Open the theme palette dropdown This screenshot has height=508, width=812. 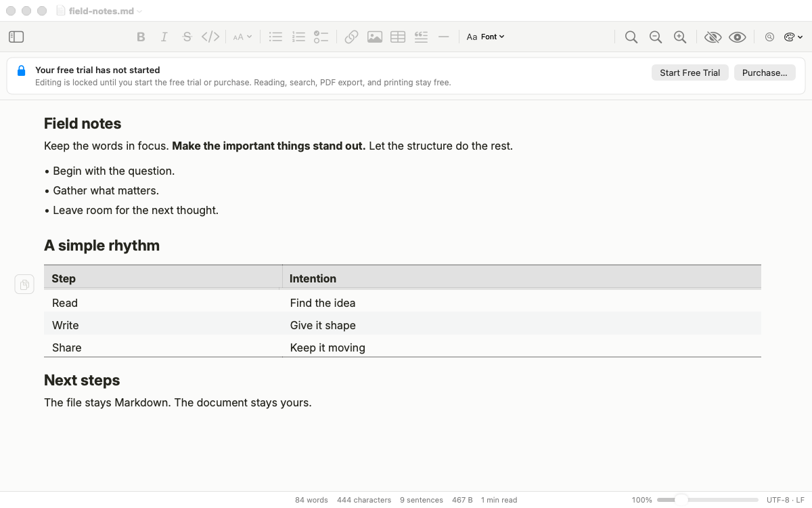[x=792, y=37]
